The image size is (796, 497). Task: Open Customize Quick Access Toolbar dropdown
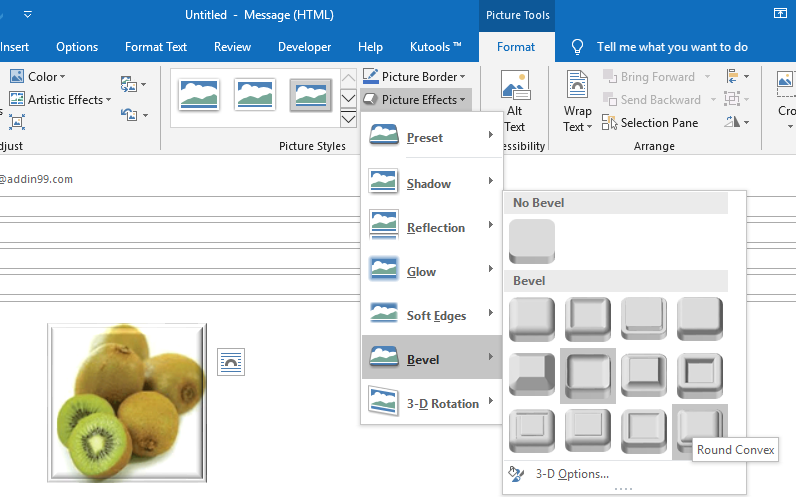28,14
